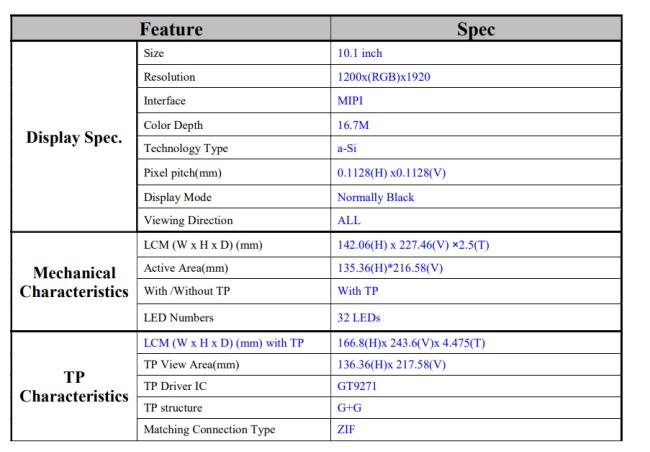This screenshot has height=452, width=650.
Task: Select the "GT9271" TP driver IC value
Action: [x=360, y=387]
